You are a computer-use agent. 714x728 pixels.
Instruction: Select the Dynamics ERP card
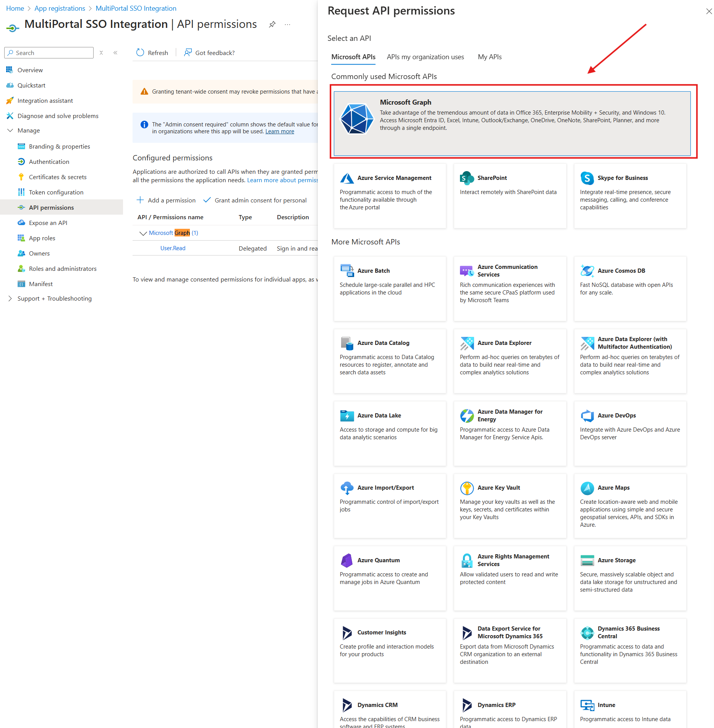pos(510,709)
